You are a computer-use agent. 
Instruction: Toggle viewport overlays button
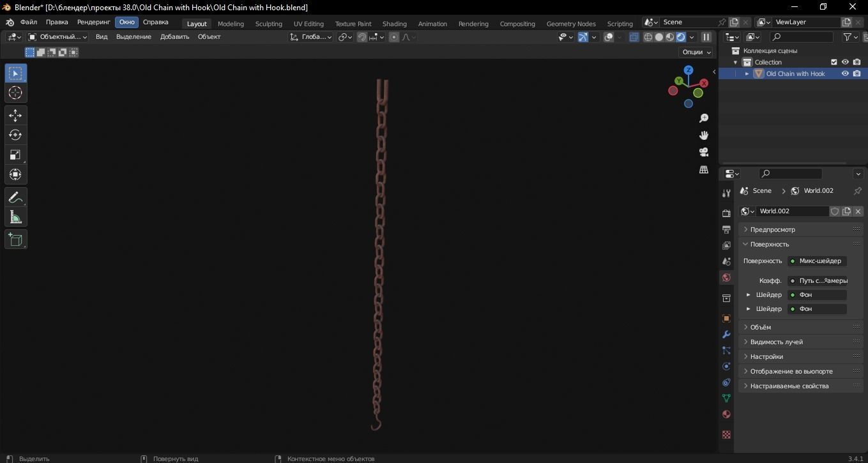point(609,37)
